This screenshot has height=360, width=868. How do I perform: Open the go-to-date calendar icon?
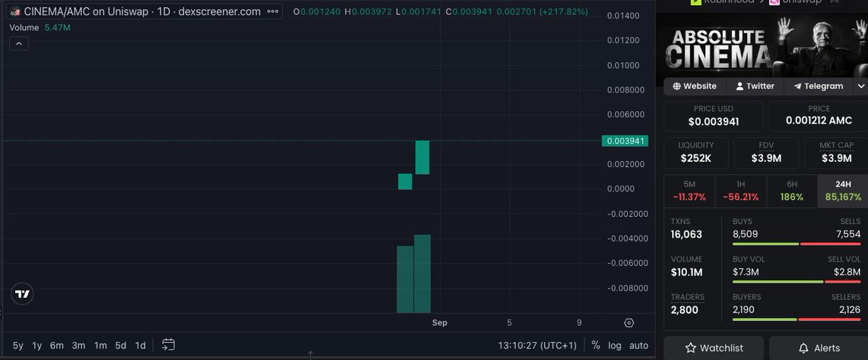[x=169, y=345]
